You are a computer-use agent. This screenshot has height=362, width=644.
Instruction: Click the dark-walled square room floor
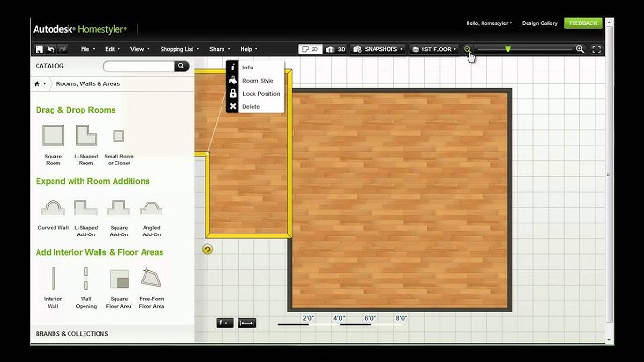pos(400,200)
